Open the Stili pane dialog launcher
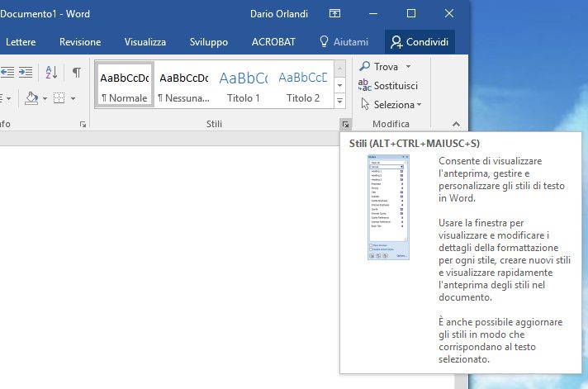This screenshot has width=588, height=389. click(x=343, y=124)
